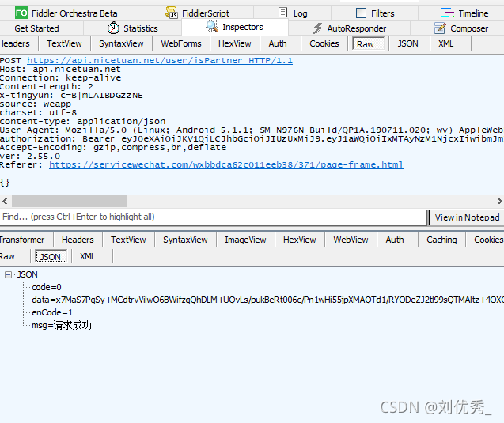Click the Content-Length: 2 header line

(x=47, y=87)
